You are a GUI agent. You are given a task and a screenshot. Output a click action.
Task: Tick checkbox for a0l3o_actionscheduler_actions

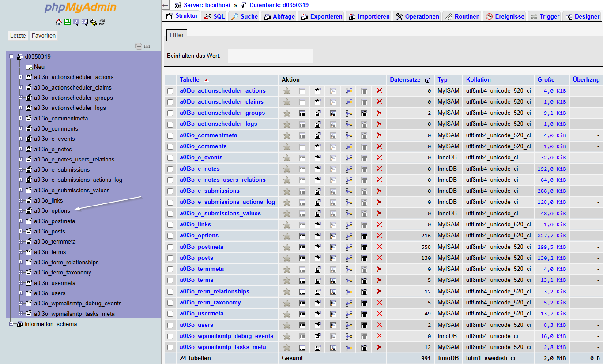click(x=170, y=91)
